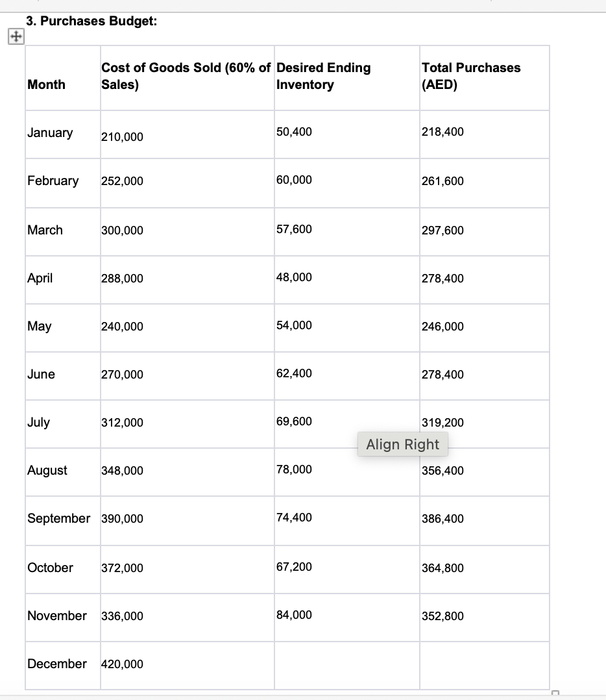This screenshot has height=700, width=606.
Task: Apply Align Right to the selected cell
Action: point(402,444)
